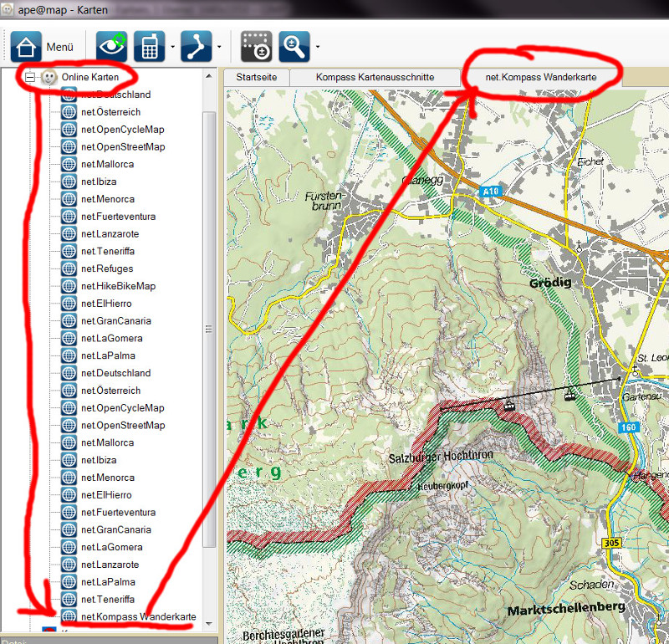This screenshot has height=644, width=669.
Task: Select net.Kompass Wanderkarte in the tree
Action: click(138, 617)
